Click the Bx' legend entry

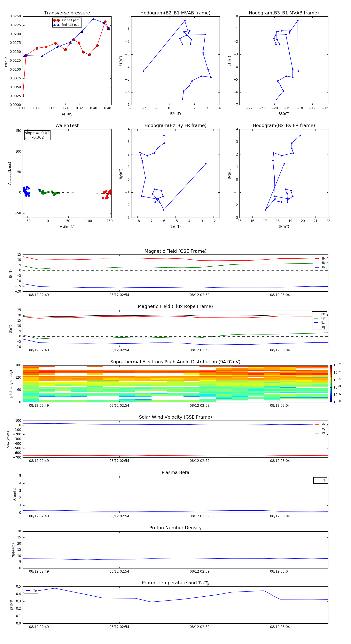320,314
